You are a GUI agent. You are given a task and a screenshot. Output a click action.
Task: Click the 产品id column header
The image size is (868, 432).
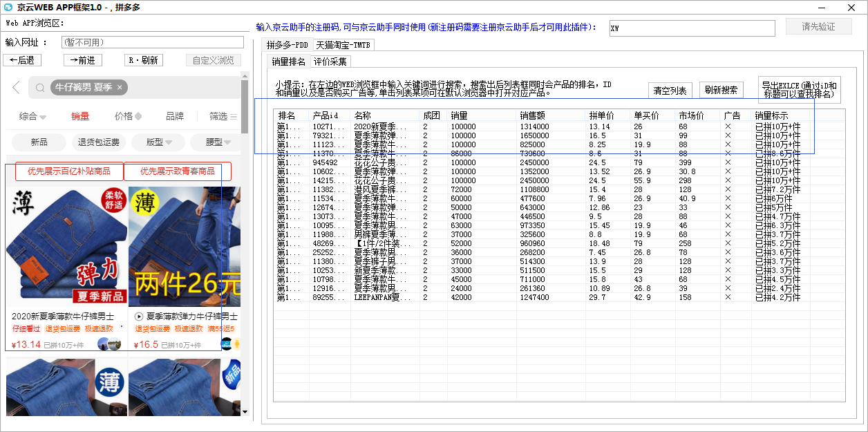pos(330,115)
